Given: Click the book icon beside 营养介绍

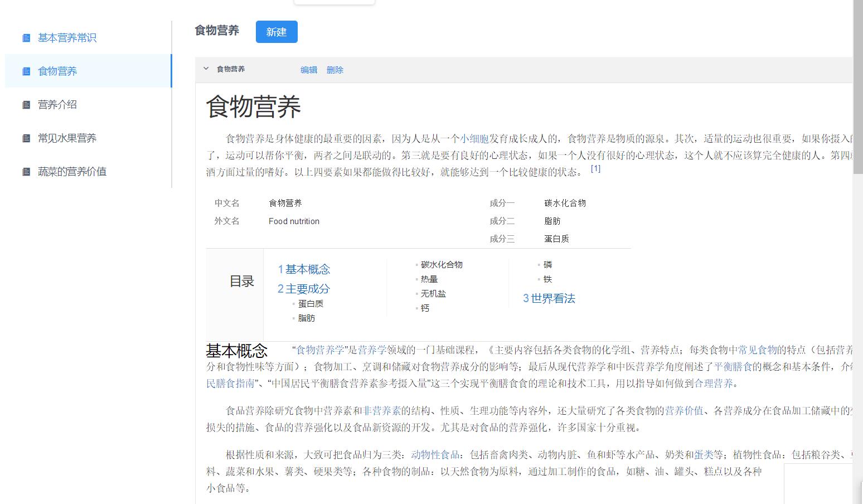Looking at the screenshot, I should pos(26,105).
